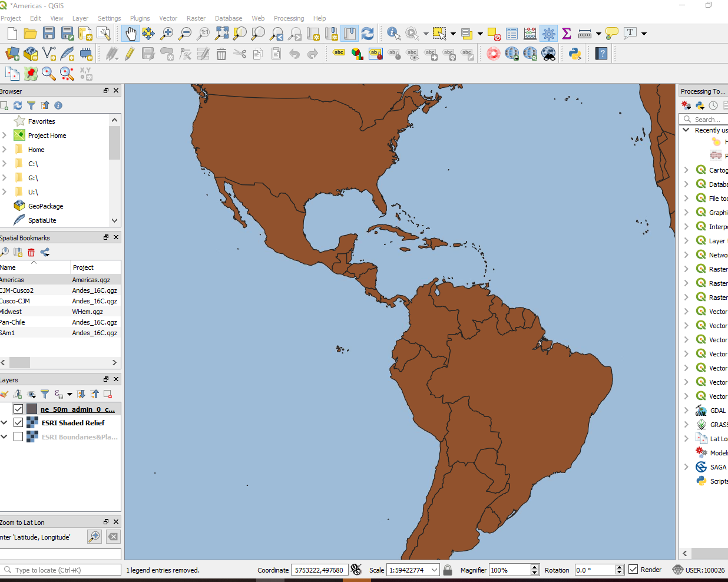Expand the GDAL group in Processing Toolbox
The width and height of the screenshot is (728, 582).
coord(686,411)
